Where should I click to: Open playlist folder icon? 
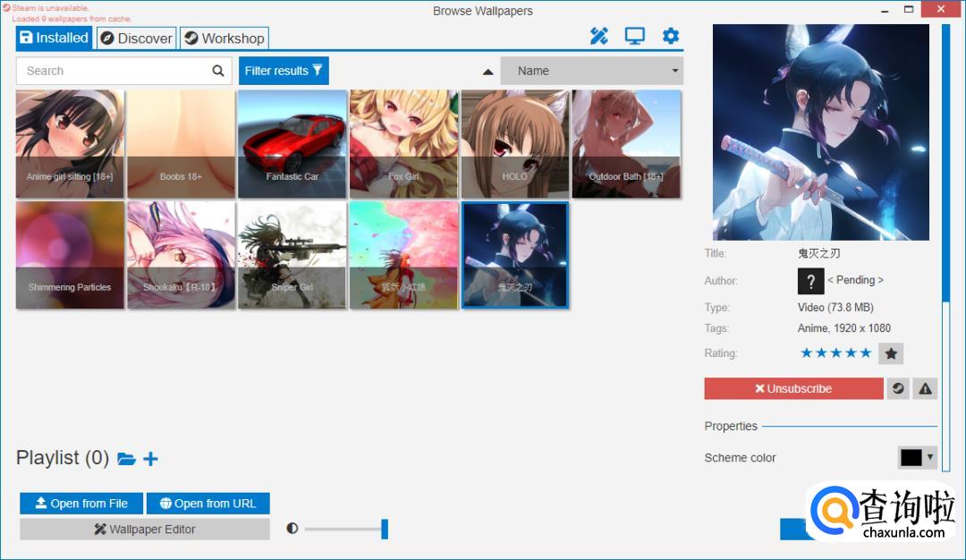click(126, 459)
